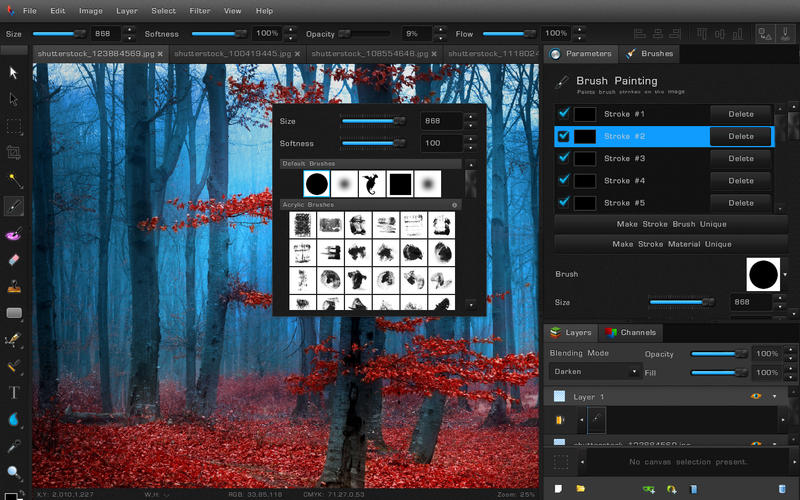
Task: Choose the Eraser tool
Action: click(14, 260)
